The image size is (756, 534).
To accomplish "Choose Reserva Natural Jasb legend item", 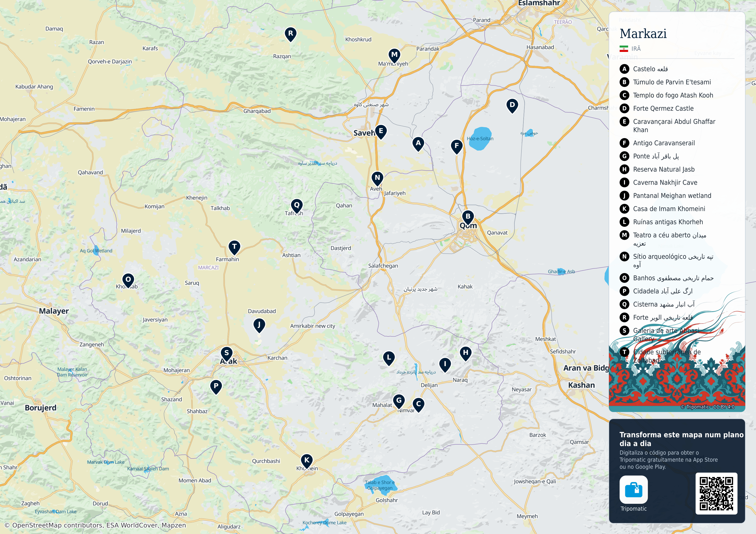I will pyautogui.click(x=657, y=169).
